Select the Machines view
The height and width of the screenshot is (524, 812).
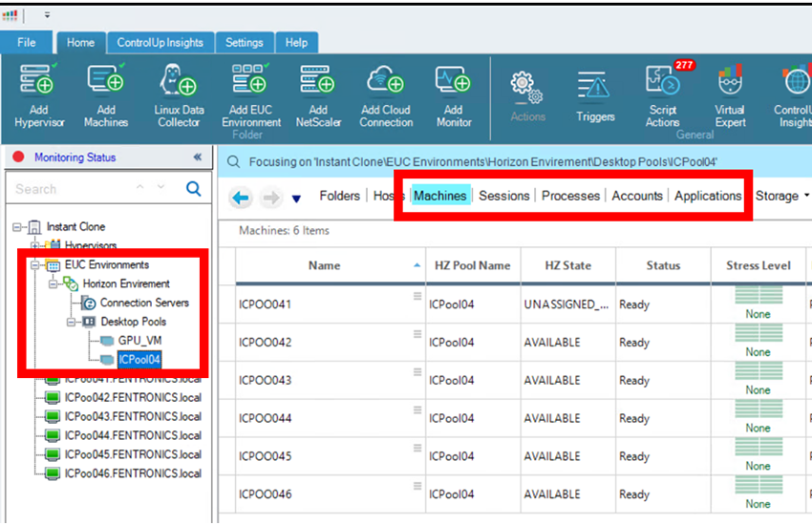440,196
